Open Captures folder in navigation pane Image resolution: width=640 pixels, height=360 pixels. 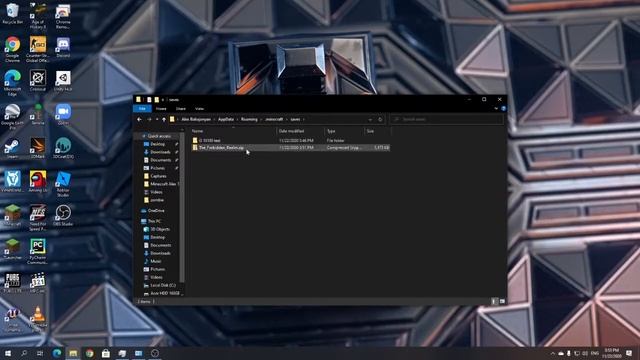[x=158, y=176]
